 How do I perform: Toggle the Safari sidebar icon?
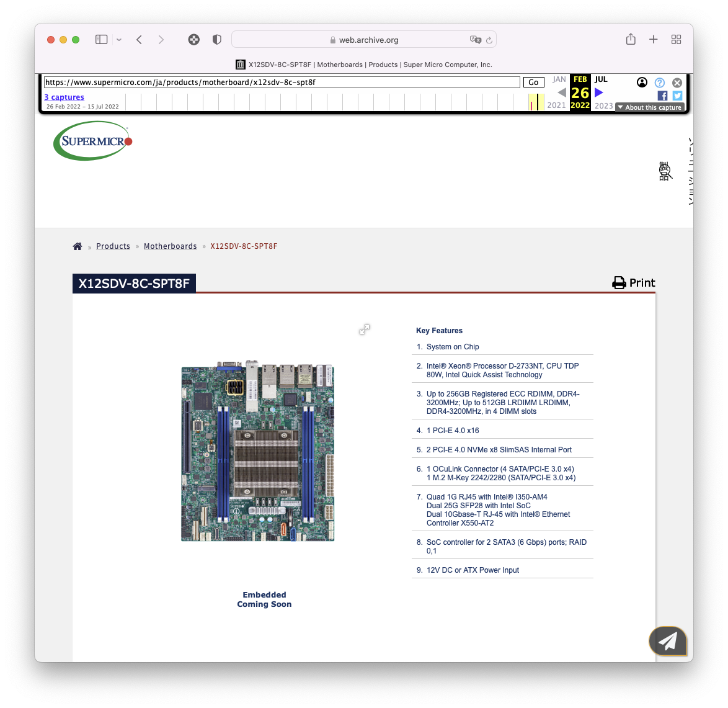[101, 40]
